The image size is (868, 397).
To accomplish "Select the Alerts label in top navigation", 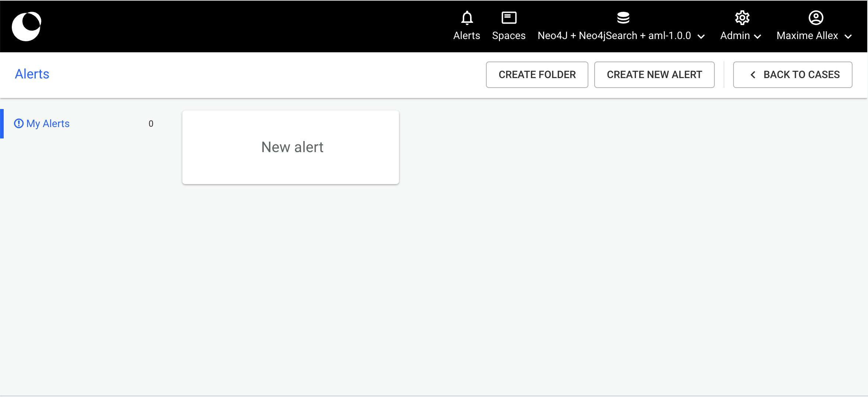I will [x=466, y=36].
